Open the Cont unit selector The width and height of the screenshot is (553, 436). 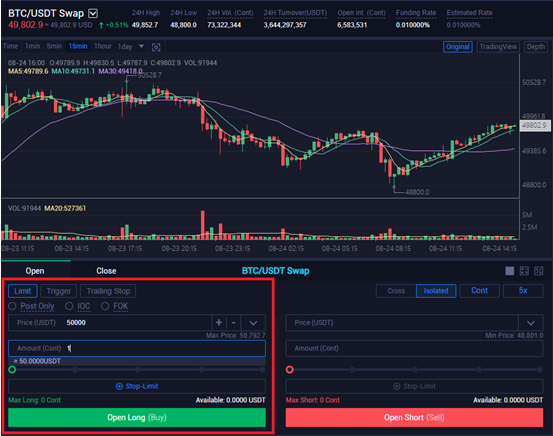click(480, 291)
